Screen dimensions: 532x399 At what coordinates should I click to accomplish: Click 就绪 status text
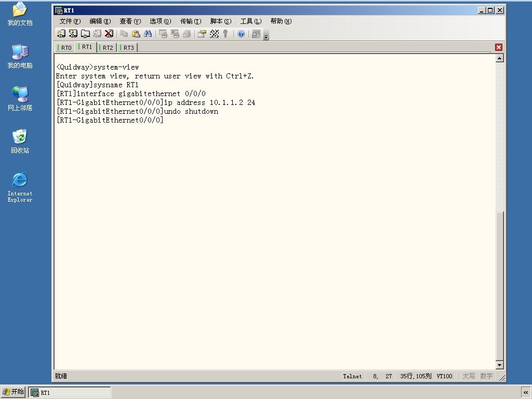tap(61, 376)
